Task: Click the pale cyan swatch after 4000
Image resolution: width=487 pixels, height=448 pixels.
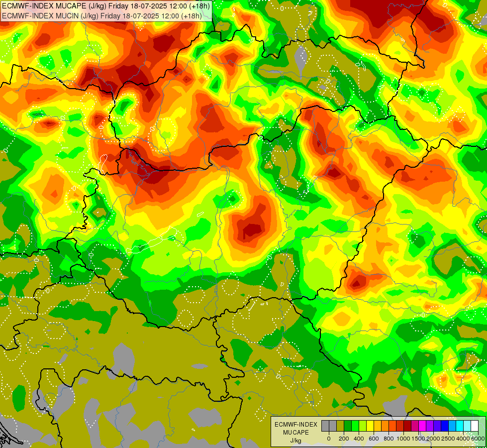Action: click(x=467, y=426)
